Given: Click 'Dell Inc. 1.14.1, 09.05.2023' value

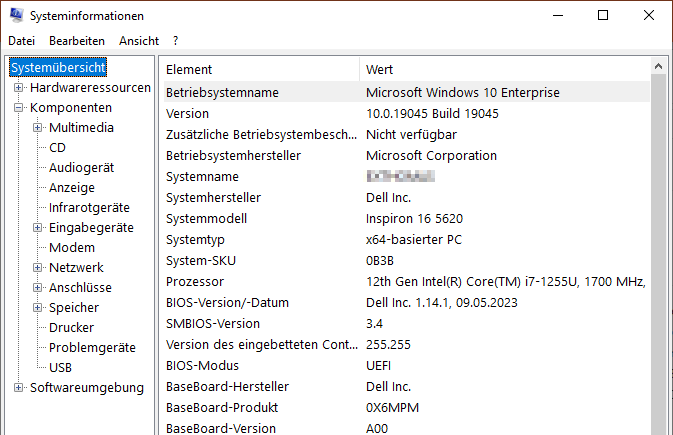Looking at the screenshot, I should 442,303.
